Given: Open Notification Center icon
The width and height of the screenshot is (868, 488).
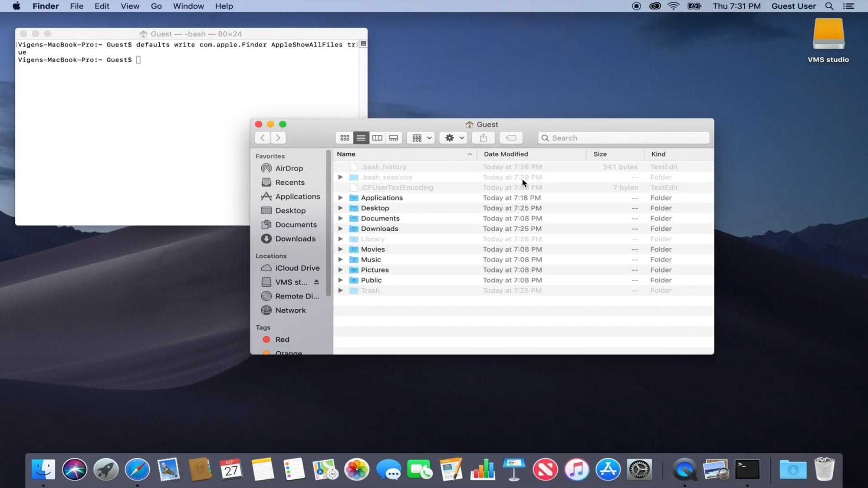Looking at the screenshot, I should 848,6.
